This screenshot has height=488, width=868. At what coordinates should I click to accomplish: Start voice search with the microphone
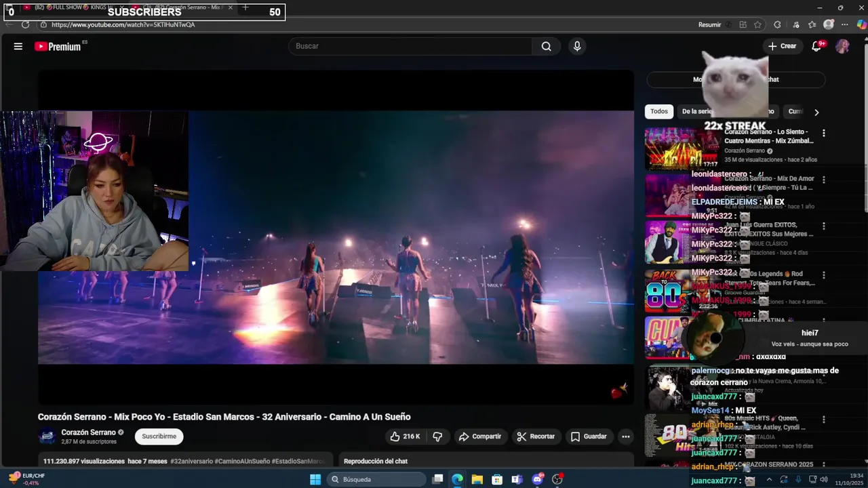[x=577, y=46]
